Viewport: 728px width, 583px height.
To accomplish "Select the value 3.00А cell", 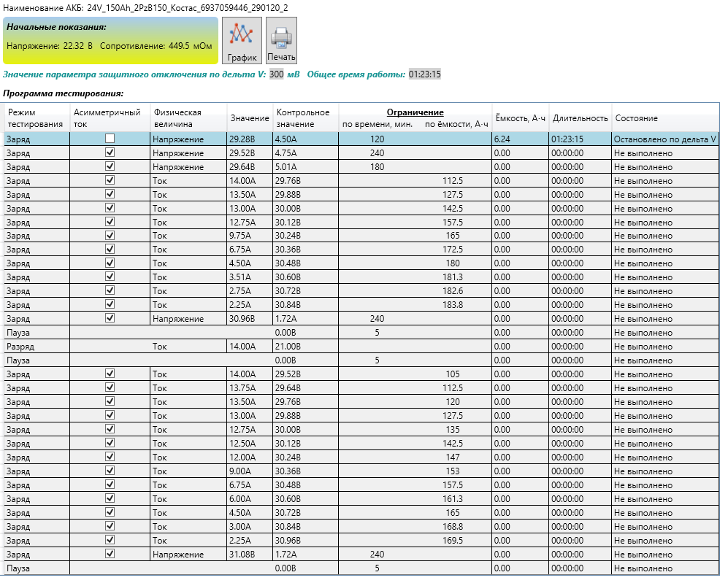I will pos(250,526).
